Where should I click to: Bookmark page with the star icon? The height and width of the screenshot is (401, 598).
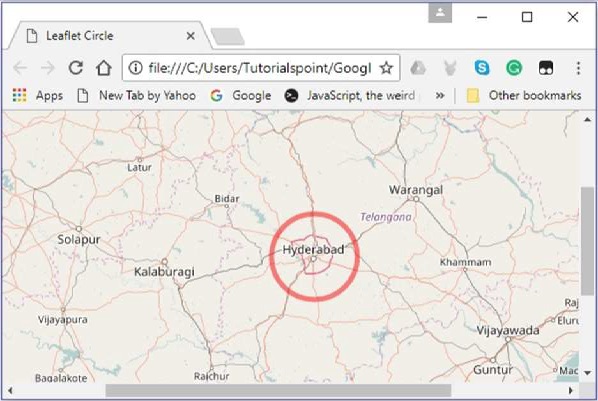click(386, 68)
